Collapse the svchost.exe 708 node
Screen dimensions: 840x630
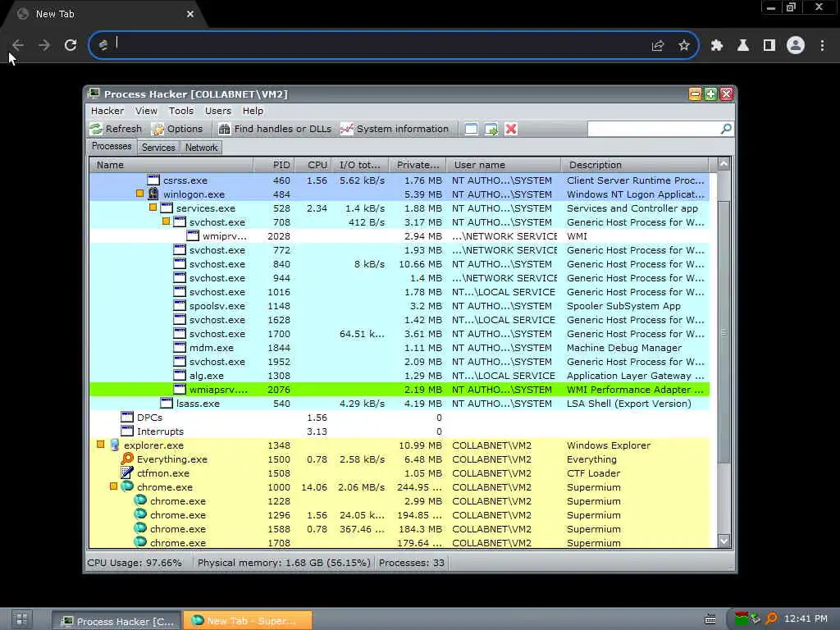tap(166, 221)
